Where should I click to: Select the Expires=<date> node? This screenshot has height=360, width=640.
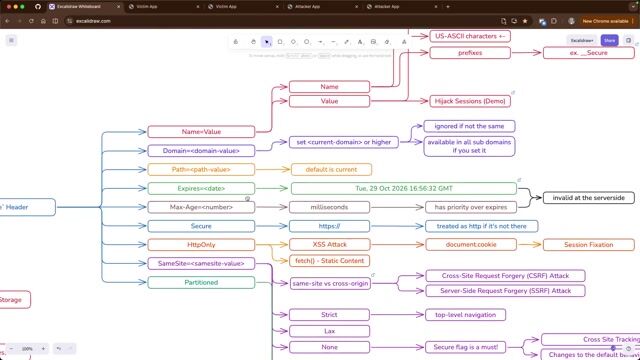tap(201, 188)
